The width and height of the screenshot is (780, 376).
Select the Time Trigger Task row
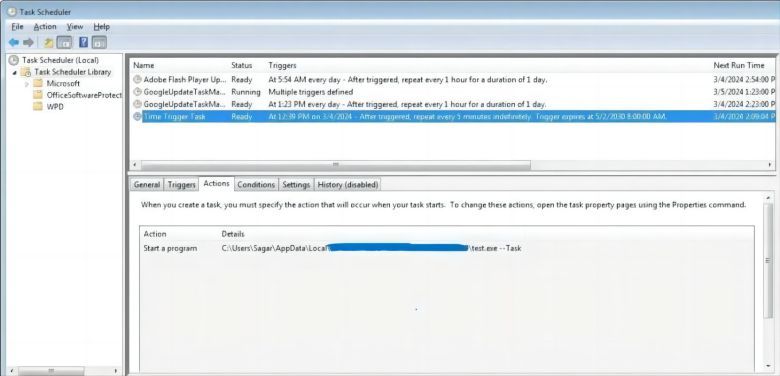click(x=453, y=117)
